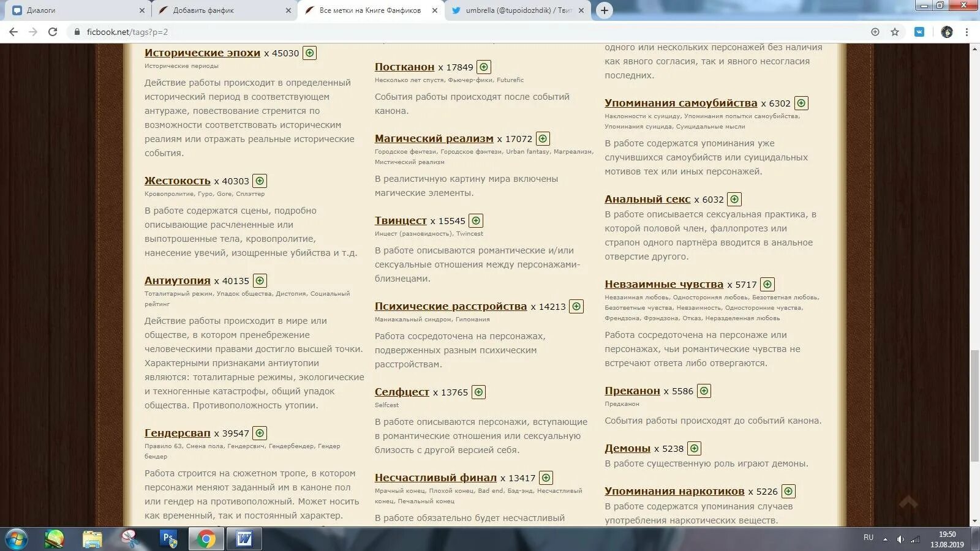Go back to the previous page
Image resolution: width=980 pixels, height=551 pixels.
13,32
